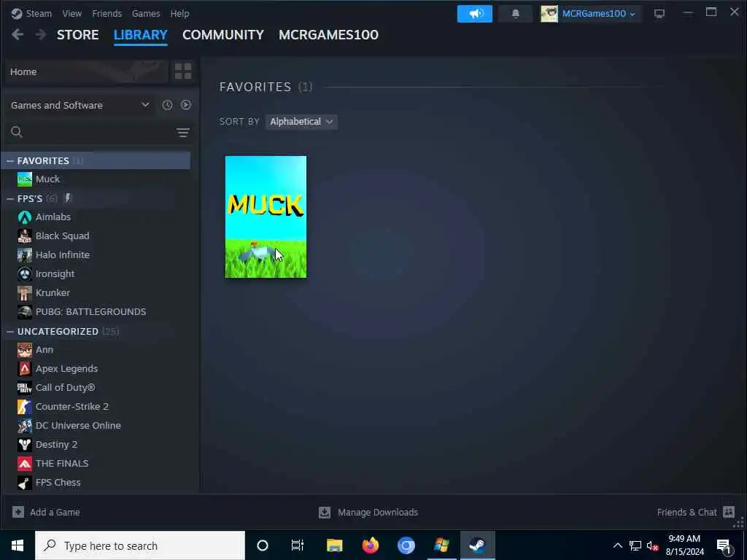Screen dimensions: 747x560
Task: Click the Black Squad game icon
Action: [25, 236]
